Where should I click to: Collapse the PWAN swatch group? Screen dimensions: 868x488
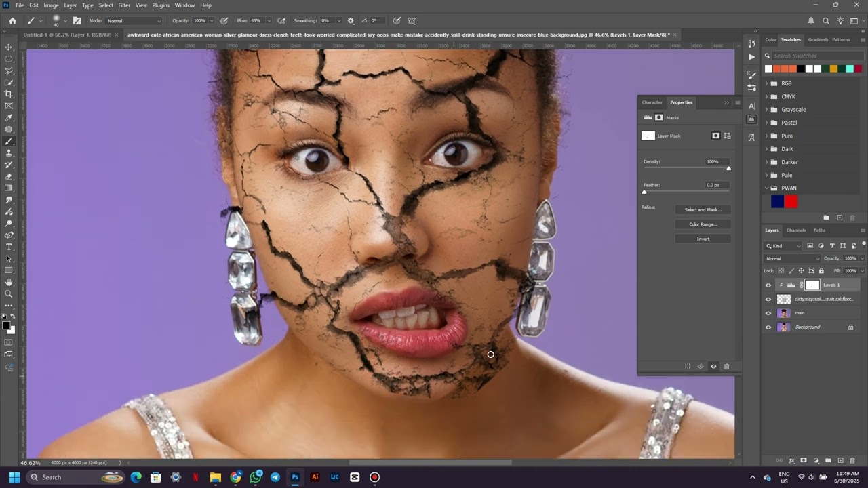tap(766, 188)
